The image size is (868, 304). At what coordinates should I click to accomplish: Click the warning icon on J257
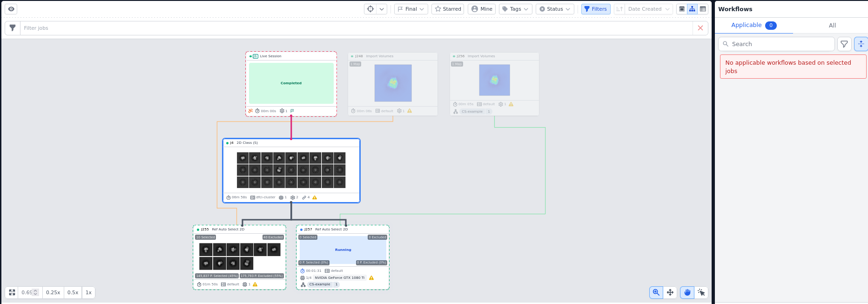tap(371, 278)
